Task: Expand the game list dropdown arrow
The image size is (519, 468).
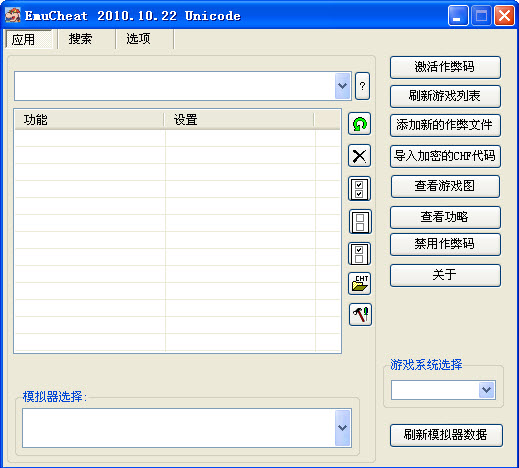Action: click(343, 86)
